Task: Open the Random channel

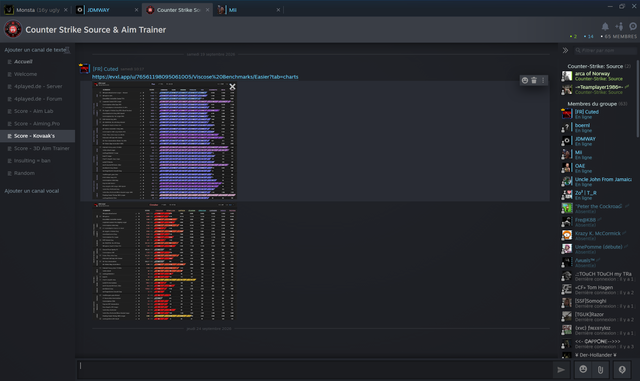Action: tap(38, 173)
